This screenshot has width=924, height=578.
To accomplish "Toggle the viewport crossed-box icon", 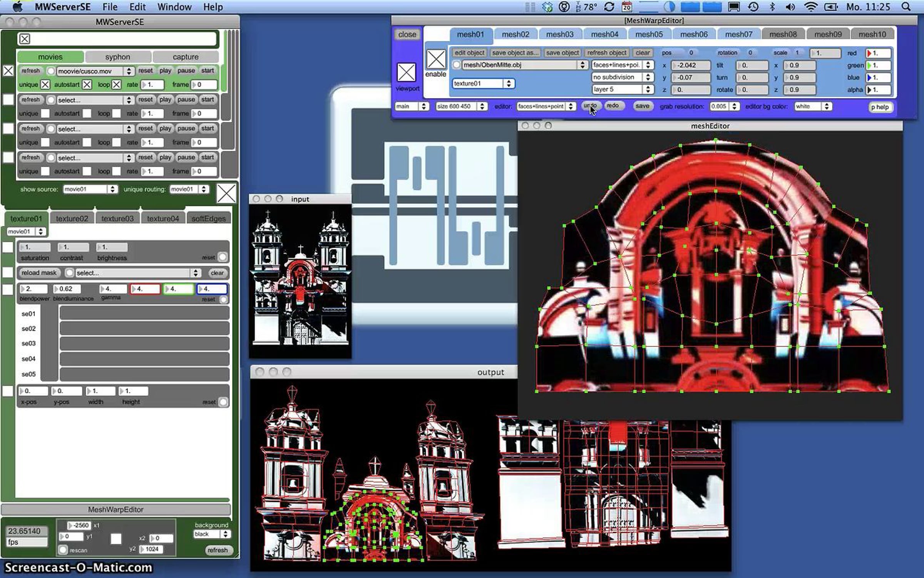I will (x=406, y=72).
